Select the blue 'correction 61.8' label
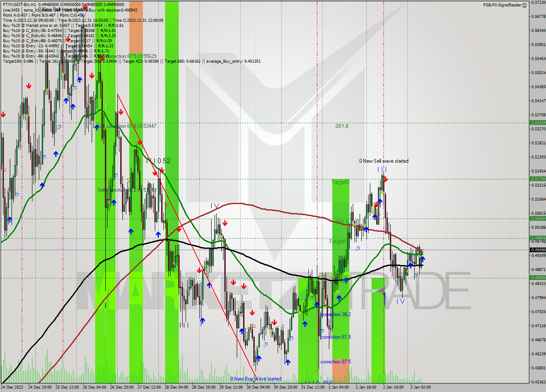546x392 pixels. coord(335,337)
